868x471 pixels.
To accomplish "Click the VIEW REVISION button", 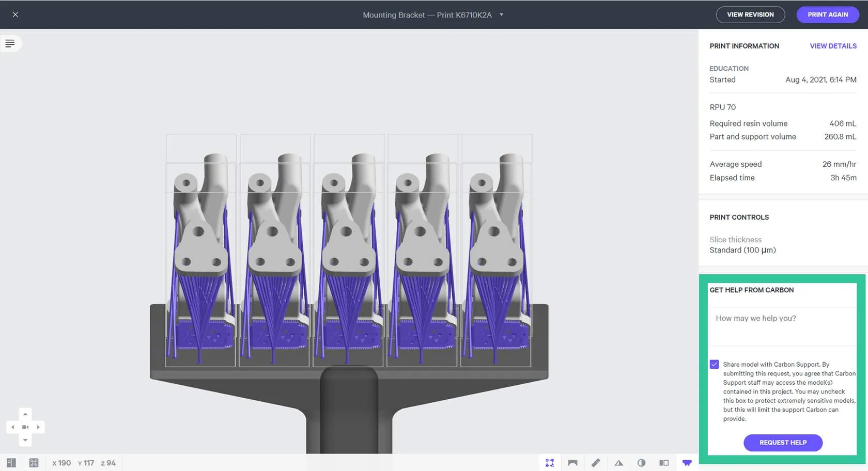I will pos(750,14).
